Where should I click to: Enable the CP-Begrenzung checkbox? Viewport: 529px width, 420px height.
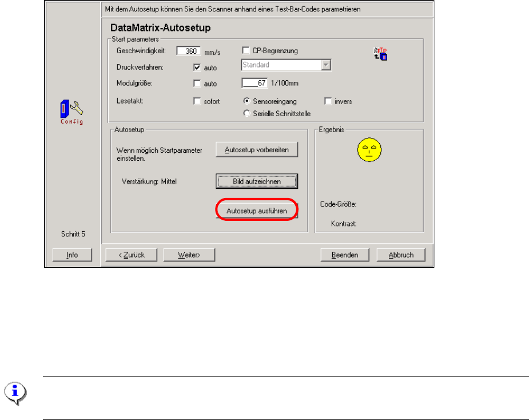point(245,51)
